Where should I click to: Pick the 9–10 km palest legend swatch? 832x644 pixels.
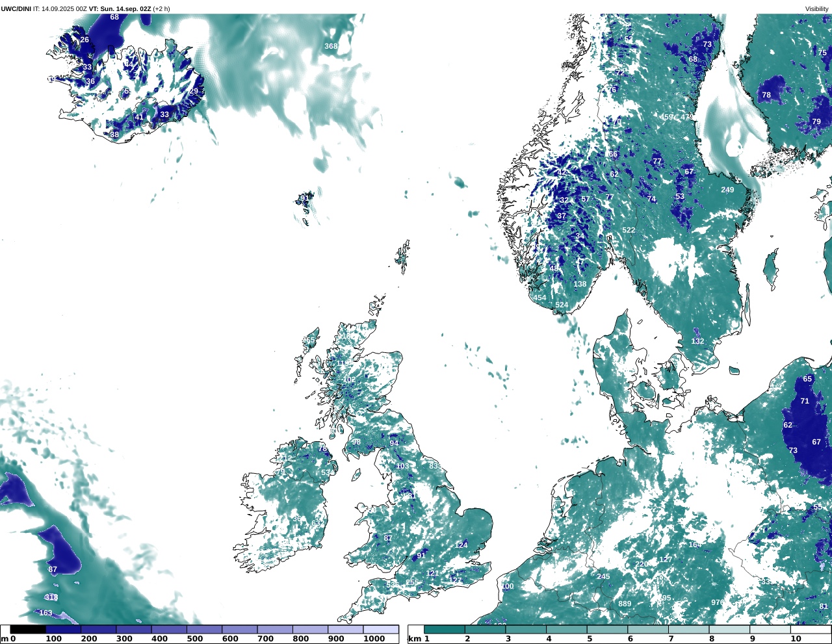(770, 630)
